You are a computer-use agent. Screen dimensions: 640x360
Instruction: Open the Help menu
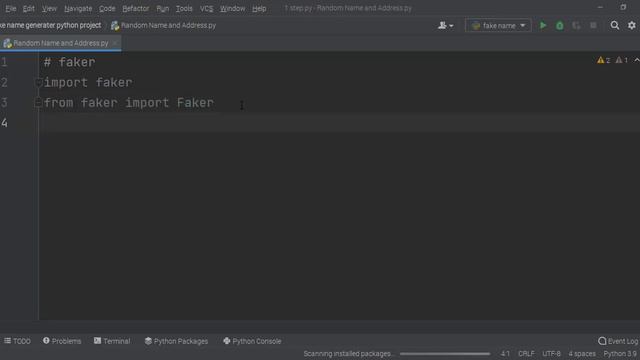[x=259, y=8]
